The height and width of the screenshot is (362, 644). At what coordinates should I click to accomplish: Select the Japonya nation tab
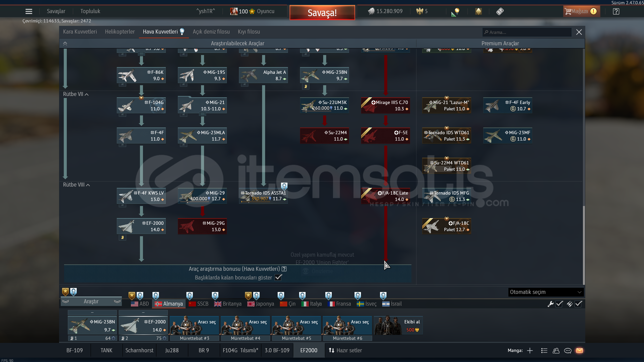click(261, 304)
